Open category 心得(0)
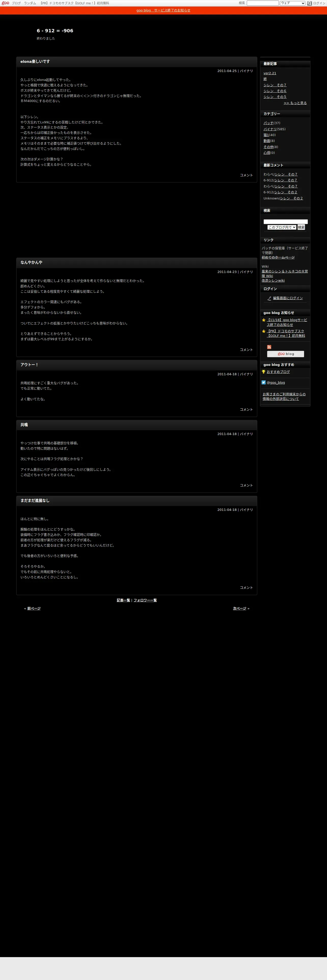The width and height of the screenshot is (327, 980). (267, 153)
